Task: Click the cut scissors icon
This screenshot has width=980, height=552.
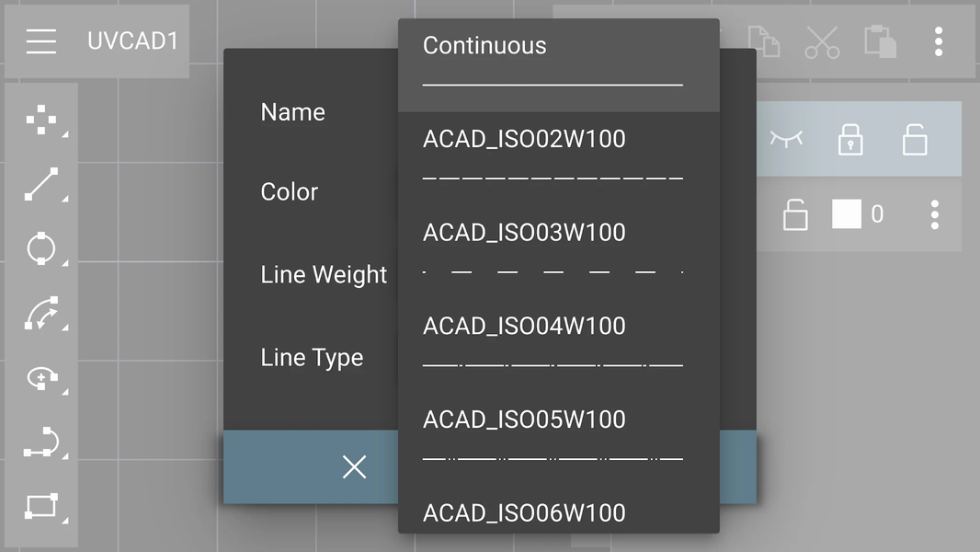Action: (x=822, y=41)
